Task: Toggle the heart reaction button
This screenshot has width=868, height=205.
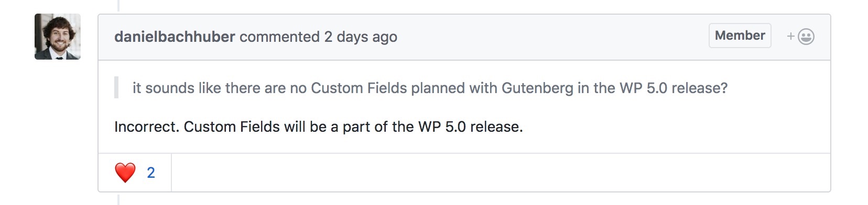Action: [x=135, y=173]
